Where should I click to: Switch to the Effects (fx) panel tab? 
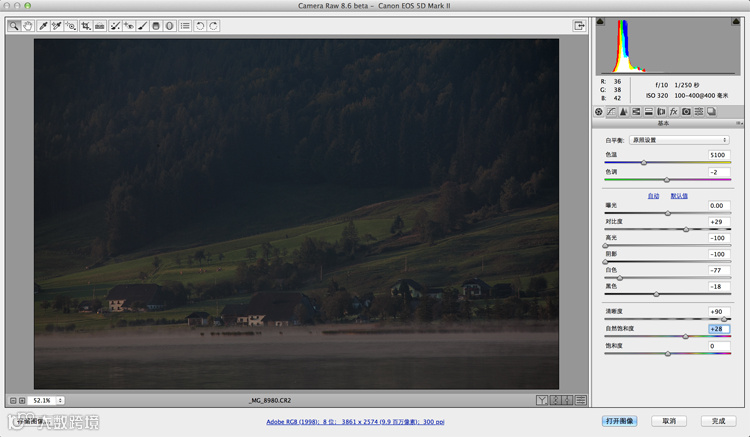673,111
